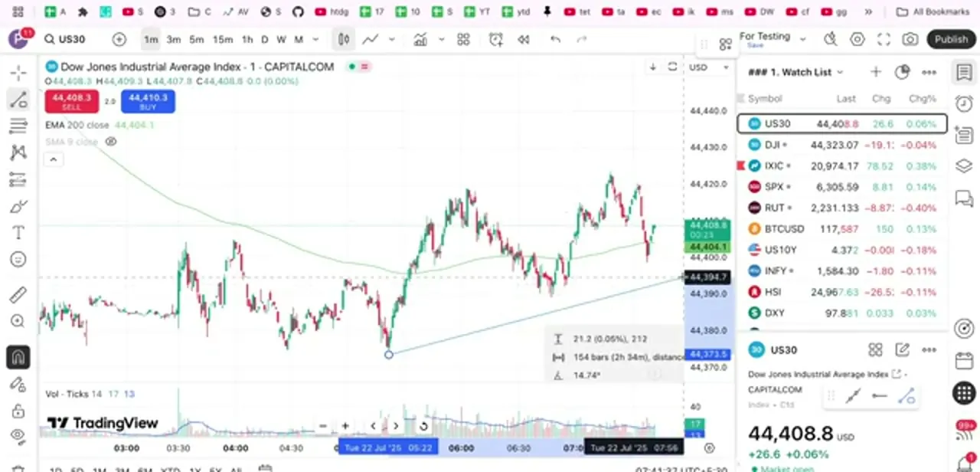Open the candlestick chart type selector
This screenshot has height=472, width=980.
click(344, 39)
